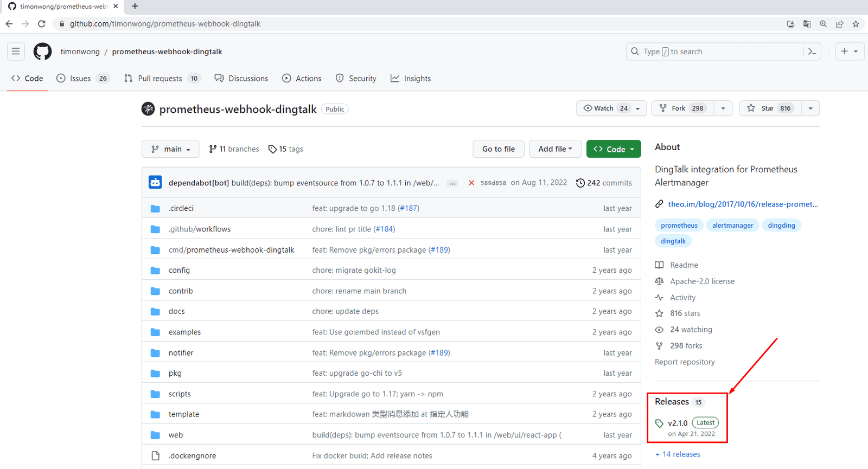
Task: Open the Watch options dropdown arrow
Action: point(638,108)
